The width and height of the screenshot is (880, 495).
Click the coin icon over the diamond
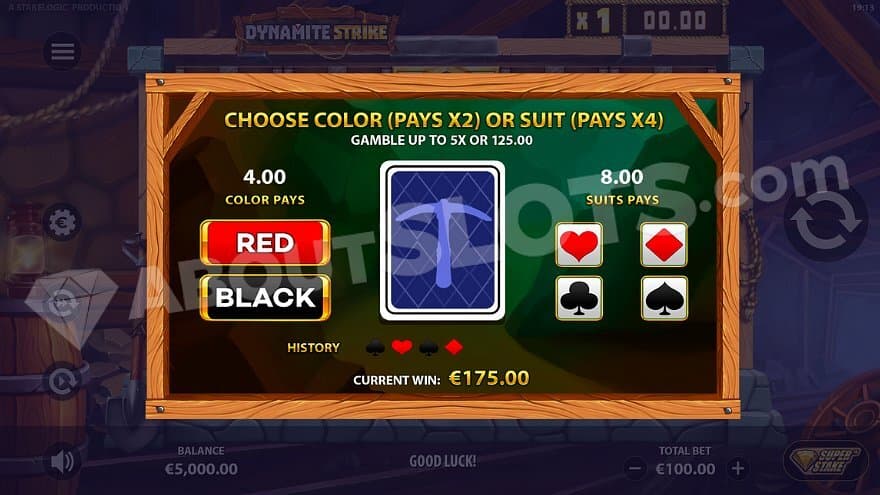(62, 303)
